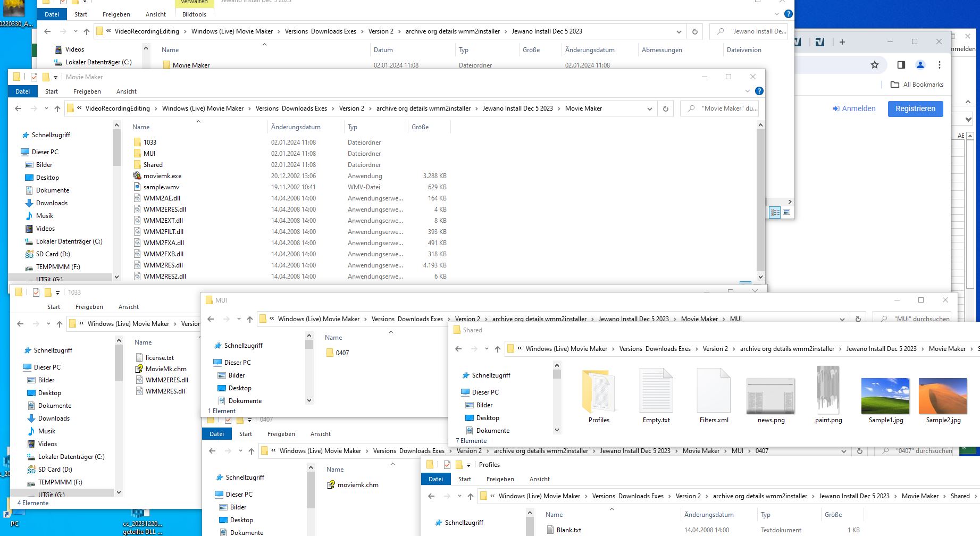Screen dimensions: 980x536
Task: Show recent locations in Shared window
Action: point(487,349)
